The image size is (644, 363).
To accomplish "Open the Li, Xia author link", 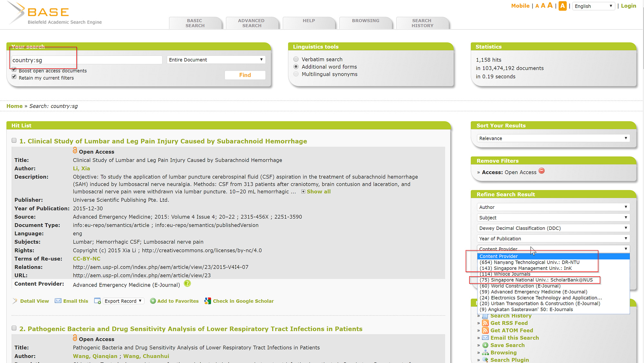I will click(x=81, y=169).
